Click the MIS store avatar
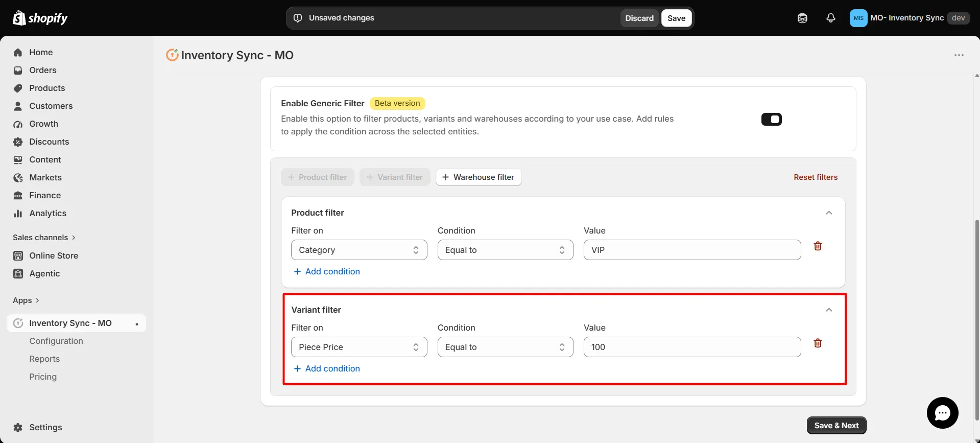Image resolution: width=980 pixels, height=443 pixels. coord(858,18)
